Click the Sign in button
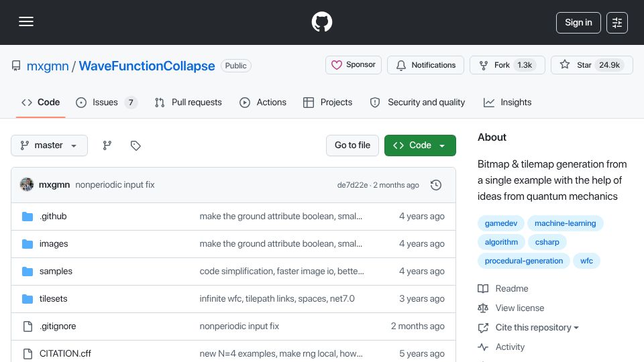The image size is (644, 362). tap(578, 23)
